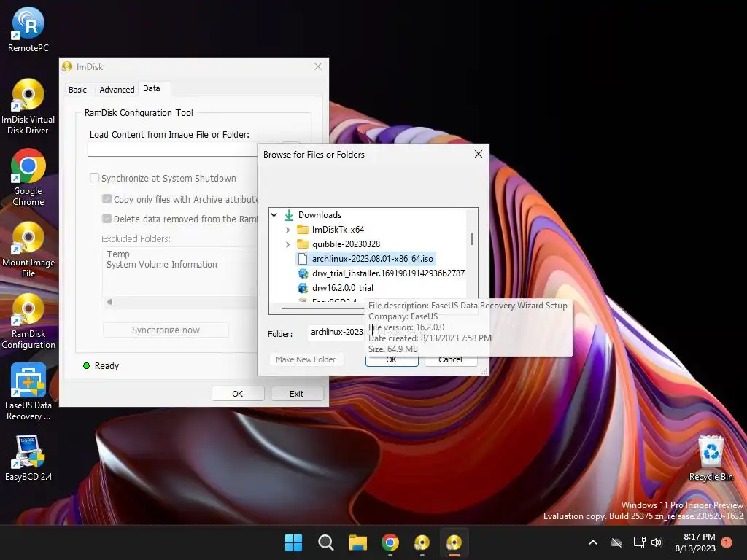Launch EaseUS Data Recovery desktop icon
The height and width of the screenshot is (560, 747).
[x=28, y=392]
